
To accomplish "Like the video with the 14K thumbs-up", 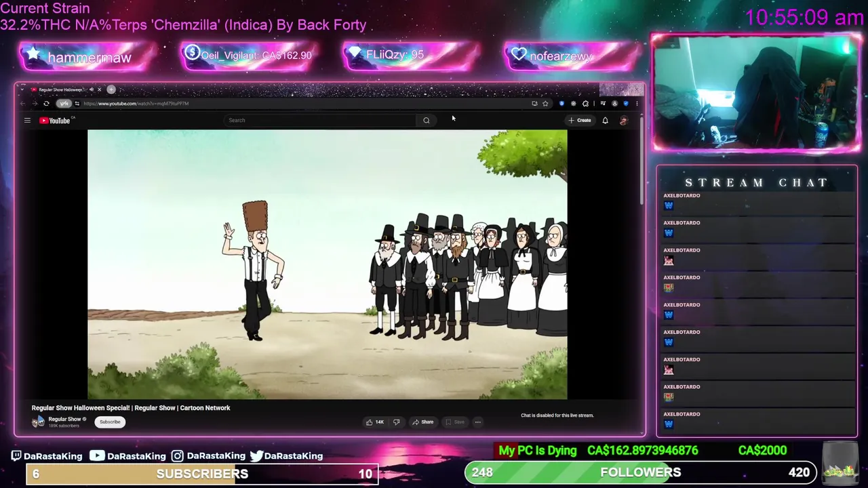I will [x=374, y=422].
